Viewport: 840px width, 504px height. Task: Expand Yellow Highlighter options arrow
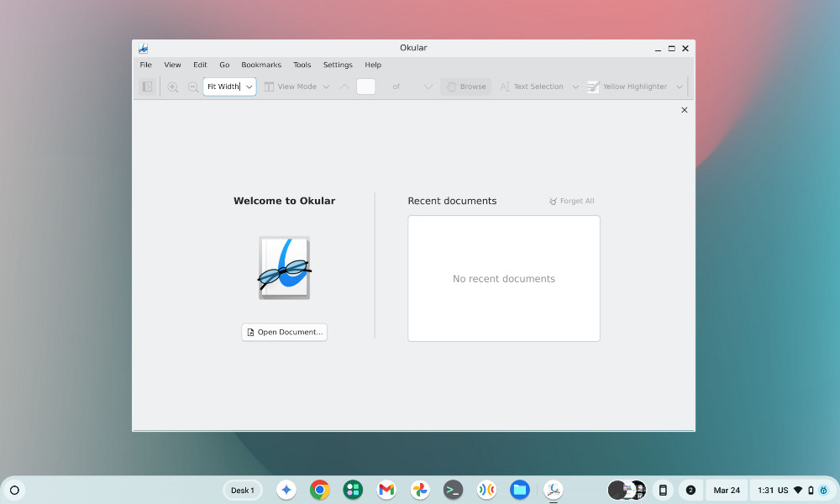[x=680, y=87]
